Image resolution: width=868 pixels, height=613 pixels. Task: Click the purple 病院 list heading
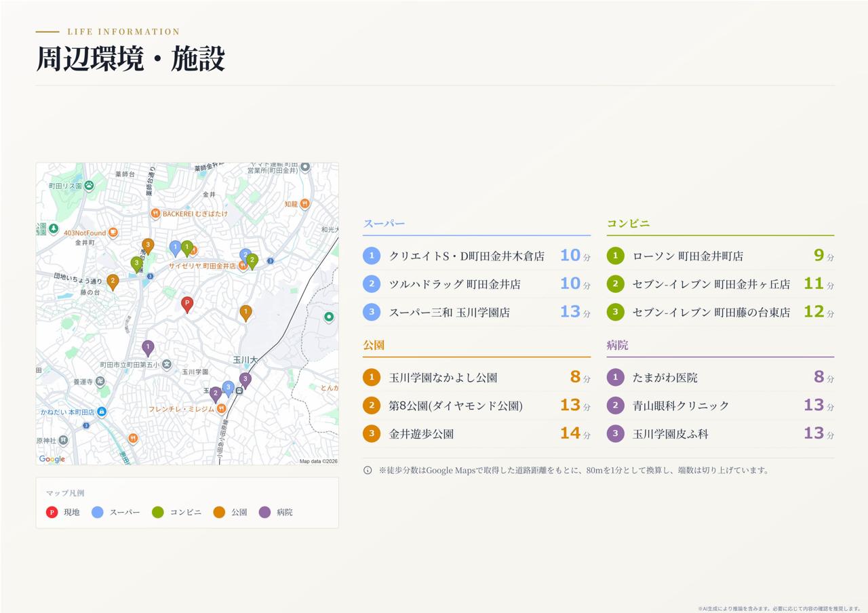[617, 344]
